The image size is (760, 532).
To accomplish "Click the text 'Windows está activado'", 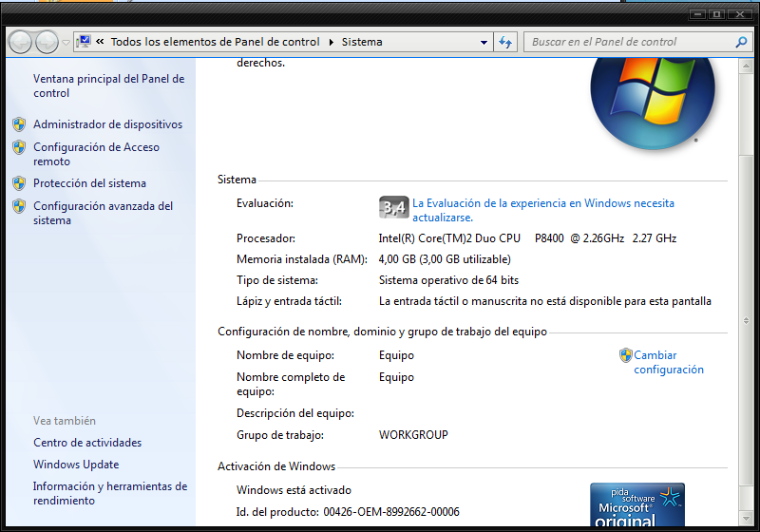I will [x=294, y=490].
